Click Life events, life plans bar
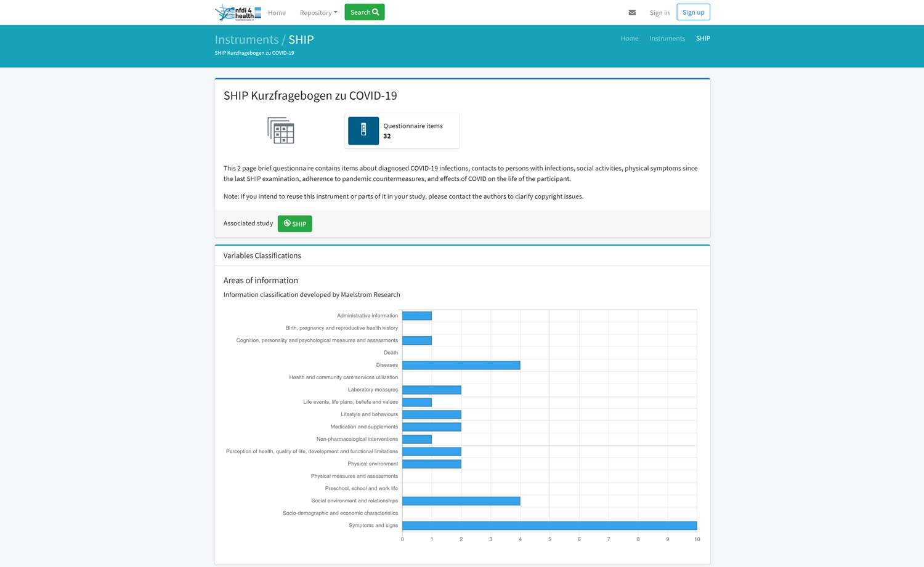This screenshot has width=924, height=567. [x=417, y=402]
